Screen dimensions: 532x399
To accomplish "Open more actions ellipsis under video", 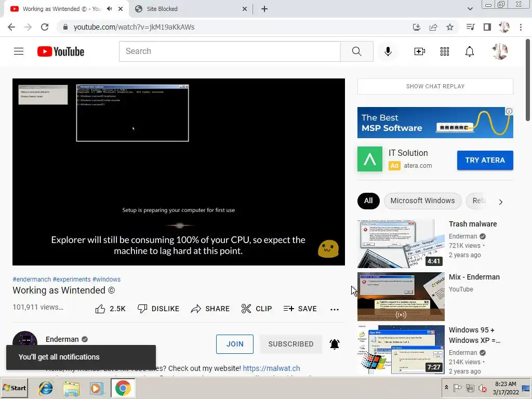I will click(335, 309).
